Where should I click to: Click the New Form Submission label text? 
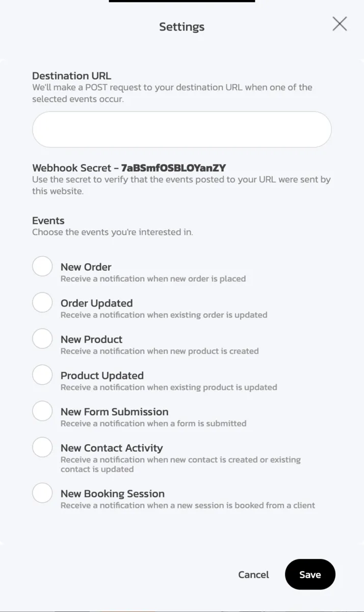[x=114, y=412]
